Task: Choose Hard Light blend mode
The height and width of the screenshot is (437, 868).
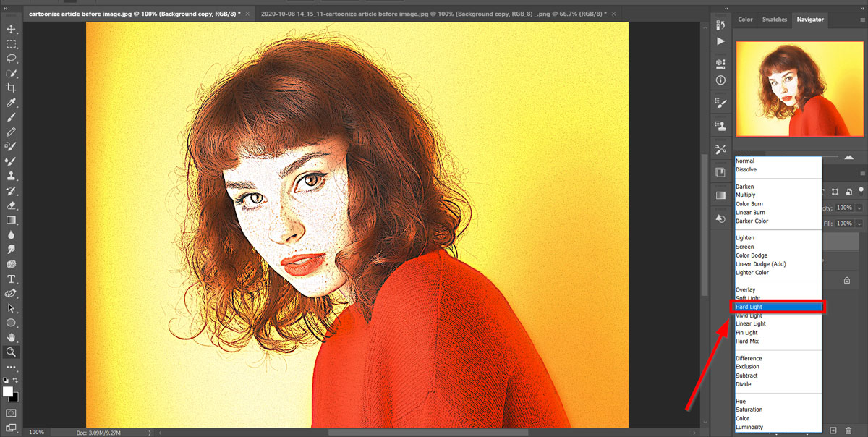Action: coord(778,307)
